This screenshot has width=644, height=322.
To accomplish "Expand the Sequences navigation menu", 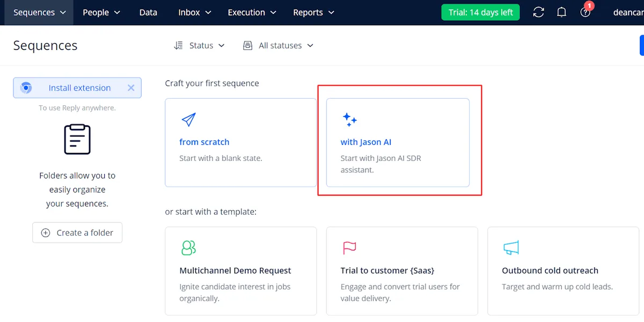I will tap(40, 12).
